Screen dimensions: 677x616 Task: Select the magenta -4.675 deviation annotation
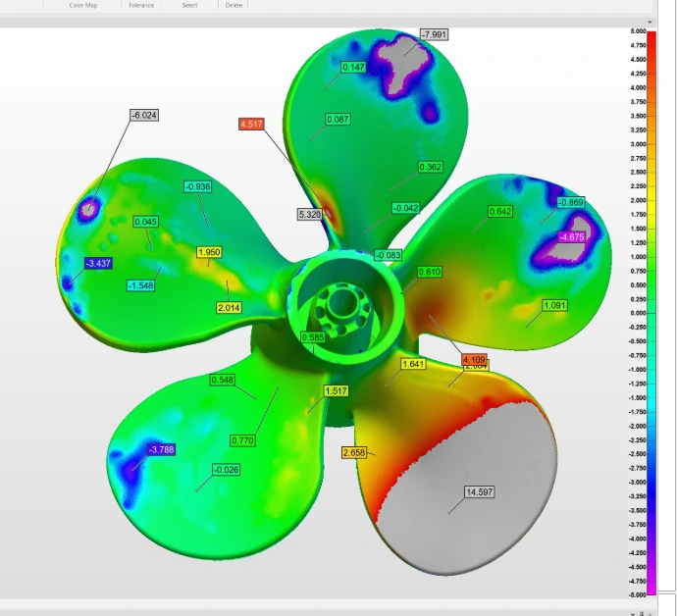pyautogui.click(x=572, y=237)
